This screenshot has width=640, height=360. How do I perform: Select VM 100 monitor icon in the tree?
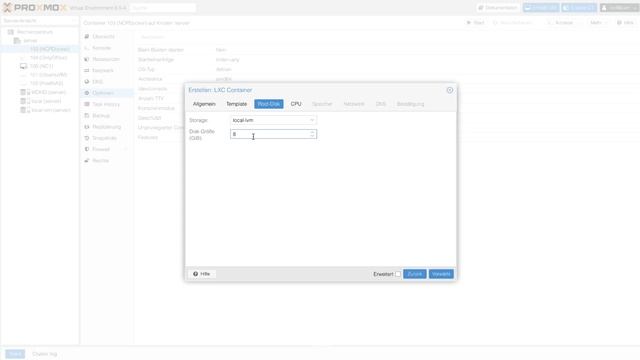click(x=24, y=66)
